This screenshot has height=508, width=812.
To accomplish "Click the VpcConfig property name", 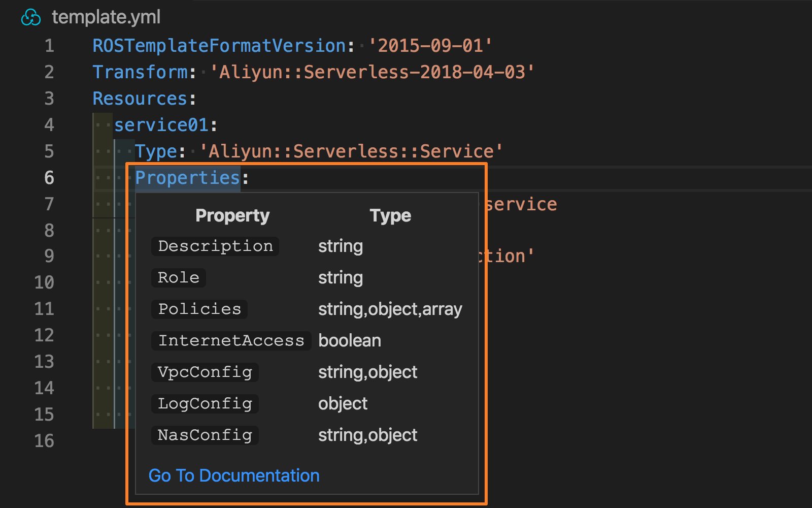I will tap(205, 372).
